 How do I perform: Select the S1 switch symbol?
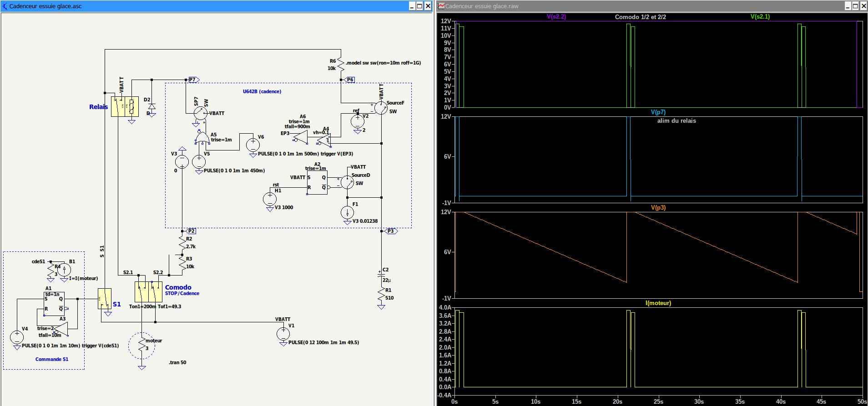pyautogui.click(x=104, y=299)
